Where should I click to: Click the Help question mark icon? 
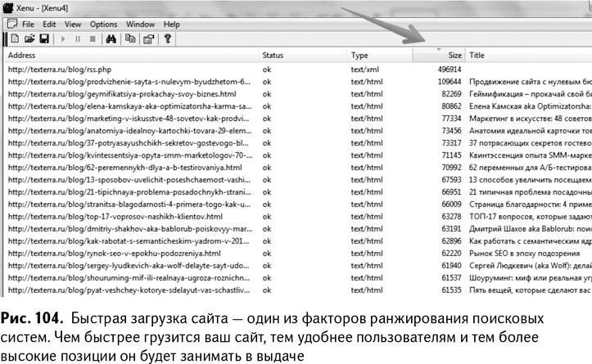coord(167,38)
